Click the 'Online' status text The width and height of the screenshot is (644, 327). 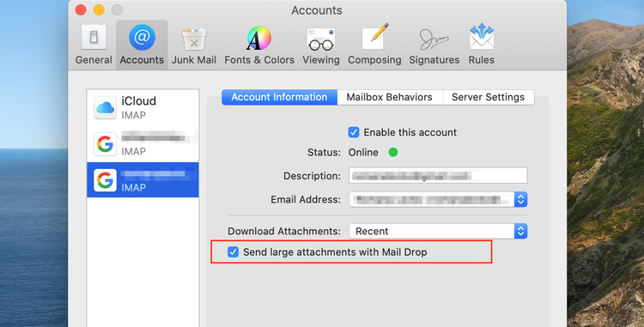point(363,152)
